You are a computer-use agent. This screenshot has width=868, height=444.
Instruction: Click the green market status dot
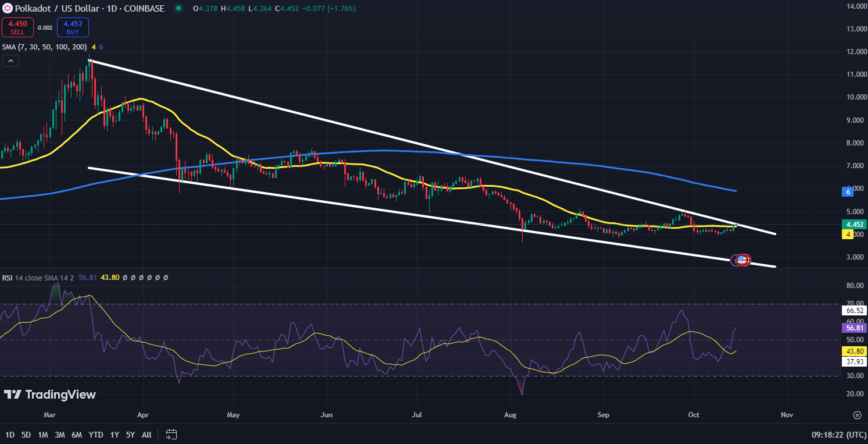[178, 9]
